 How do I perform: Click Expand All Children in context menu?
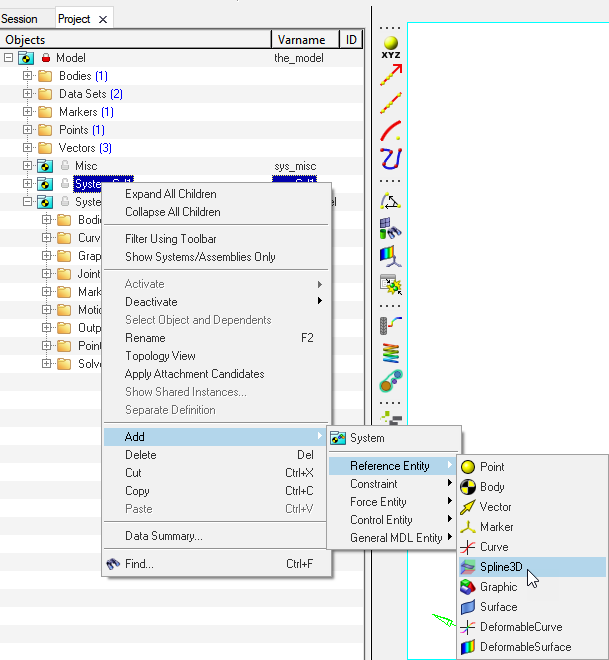(170, 194)
